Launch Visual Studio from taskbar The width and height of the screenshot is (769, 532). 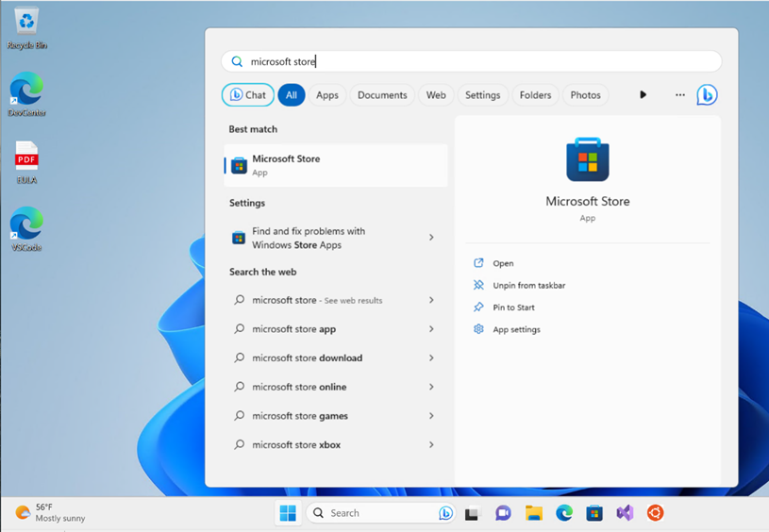coord(625,513)
